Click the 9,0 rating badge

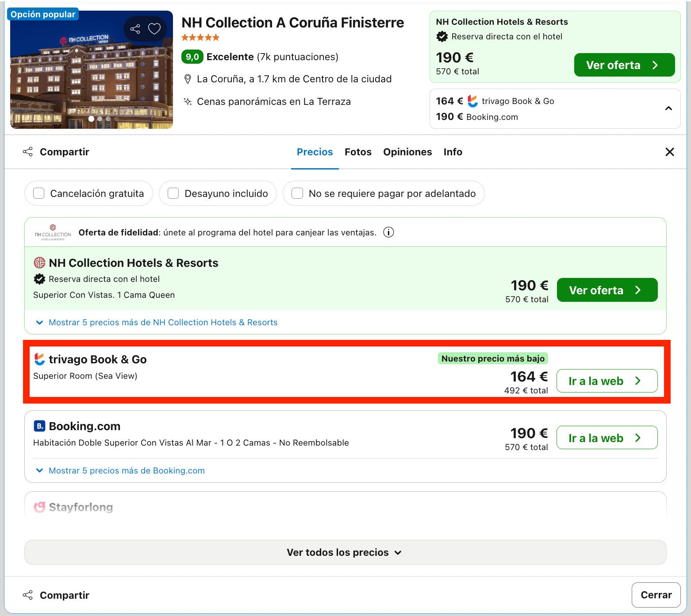192,57
